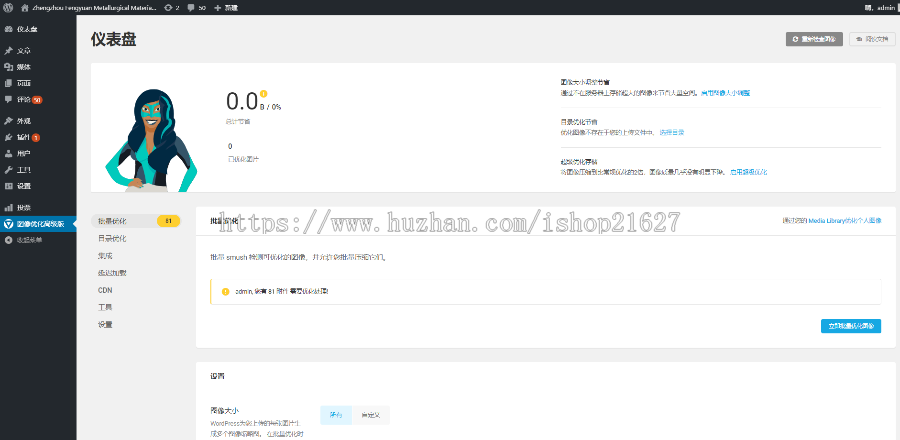
Task: Click the blue super-smush enable link
Action: tap(748, 172)
